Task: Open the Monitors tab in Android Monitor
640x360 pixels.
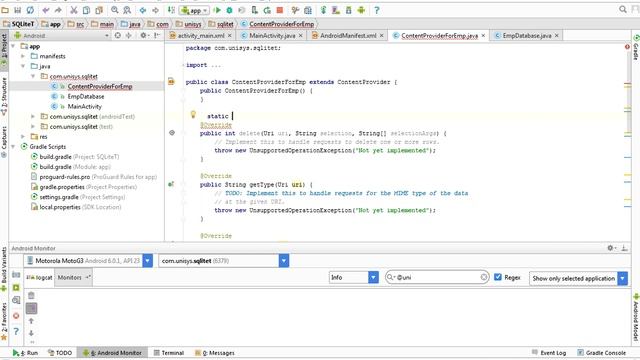Action: pyautogui.click(x=73, y=278)
